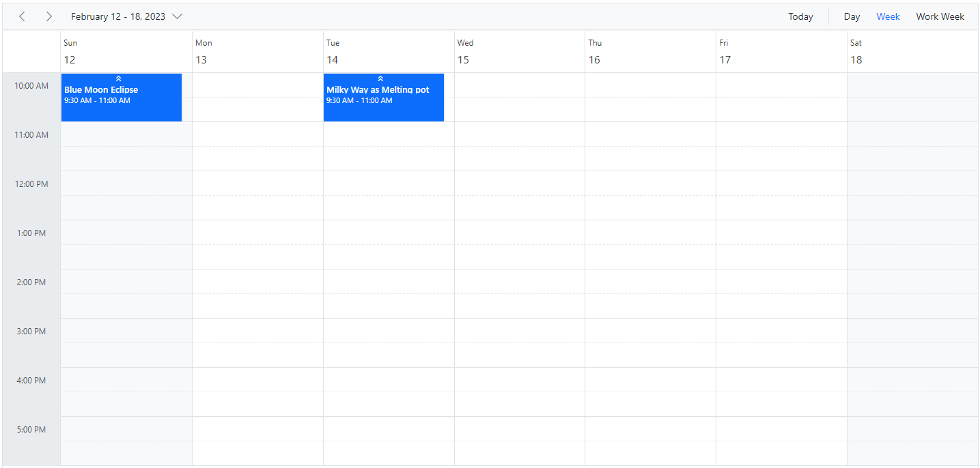
Task: Go to the next week arrow
Action: coord(48,16)
